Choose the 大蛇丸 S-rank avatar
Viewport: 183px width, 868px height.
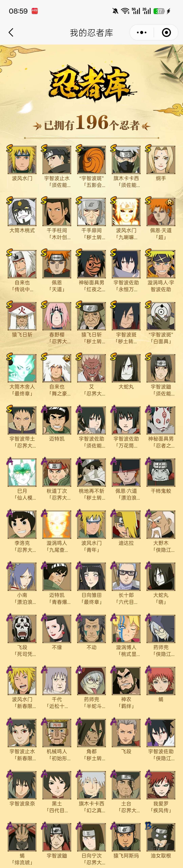[x=126, y=368]
